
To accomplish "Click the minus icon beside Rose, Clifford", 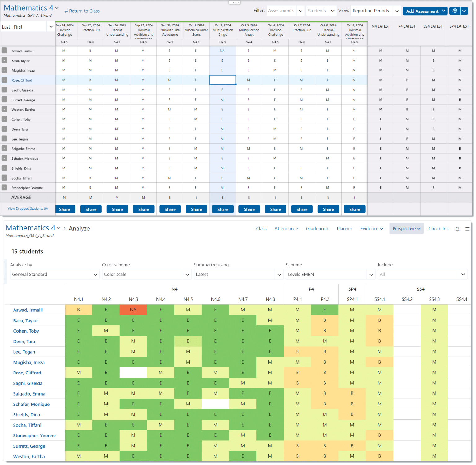I will (4, 80).
